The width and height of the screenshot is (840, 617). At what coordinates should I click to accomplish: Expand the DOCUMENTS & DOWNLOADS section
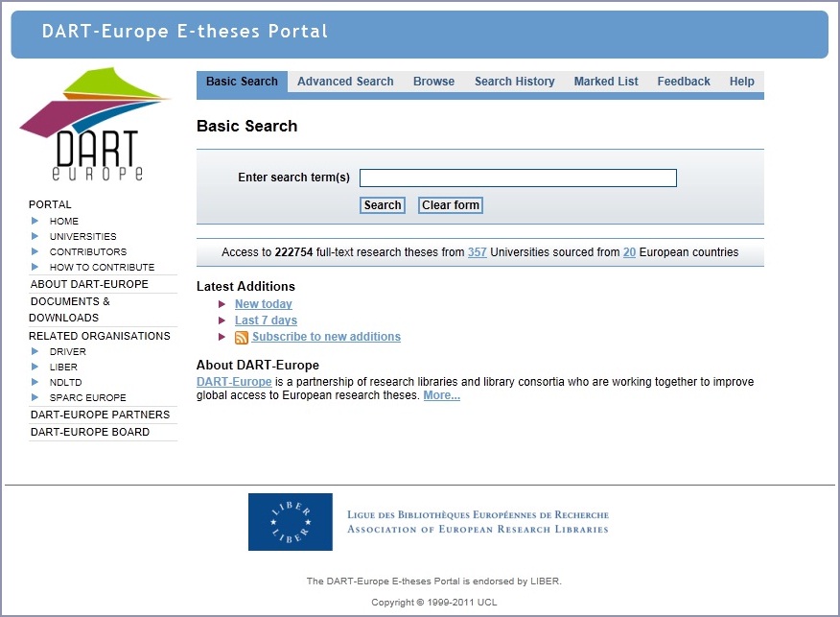point(70,309)
